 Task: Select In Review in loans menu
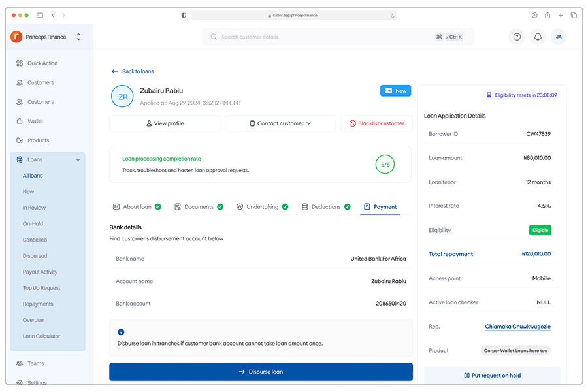34,208
